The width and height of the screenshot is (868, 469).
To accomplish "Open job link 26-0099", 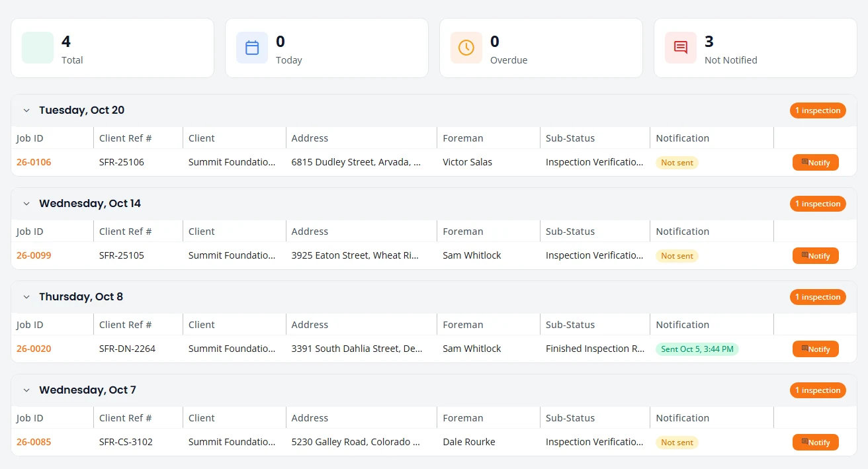I will click(x=34, y=255).
